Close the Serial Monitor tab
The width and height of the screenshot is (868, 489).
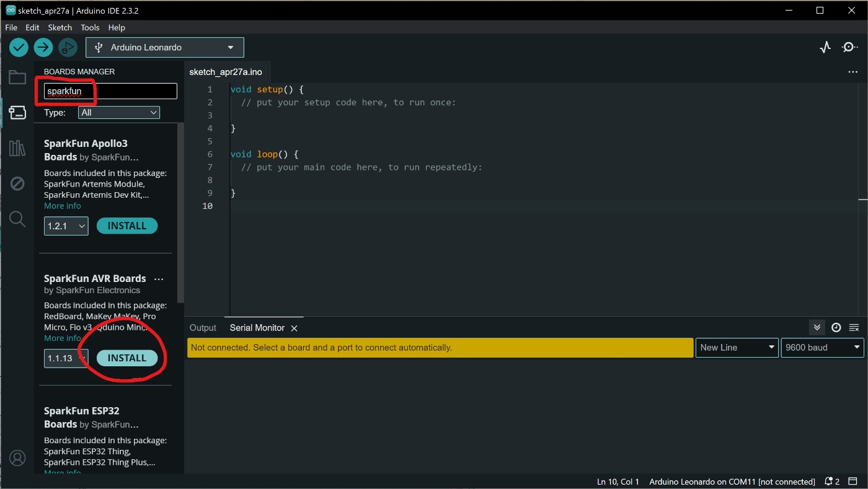(x=294, y=328)
